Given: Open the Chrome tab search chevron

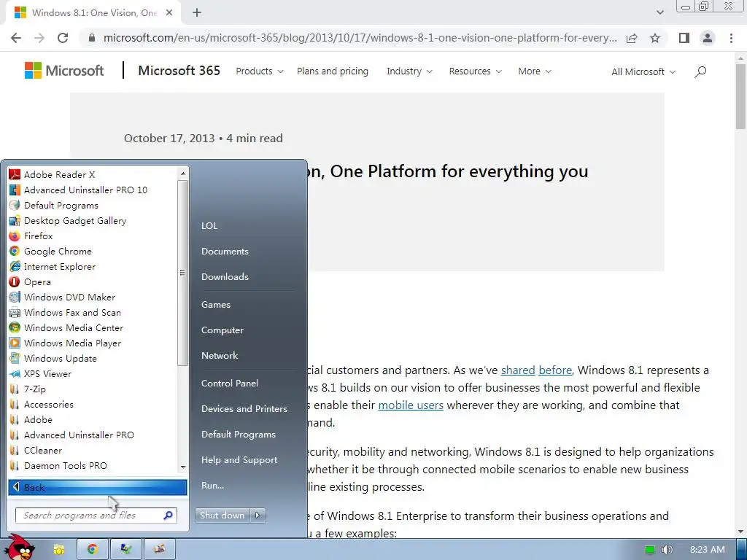Looking at the screenshot, I should (x=659, y=12).
